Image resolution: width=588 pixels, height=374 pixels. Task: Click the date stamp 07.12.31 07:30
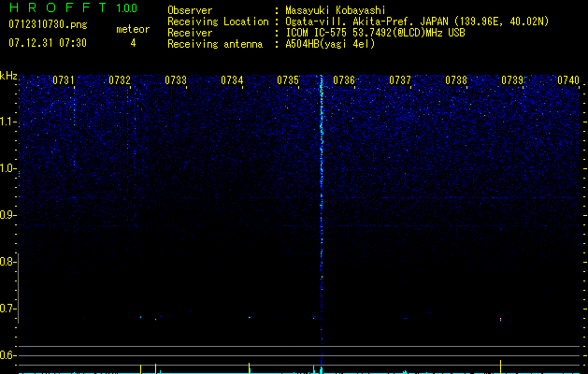click(x=48, y=43)
